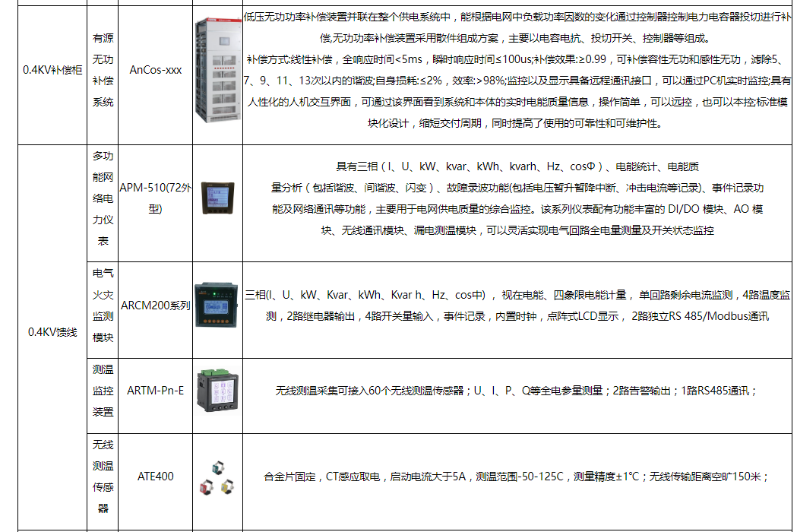Click the ARCM200 description starting "三相(I、U、kW"
The image size is (797, 532).
517,306
